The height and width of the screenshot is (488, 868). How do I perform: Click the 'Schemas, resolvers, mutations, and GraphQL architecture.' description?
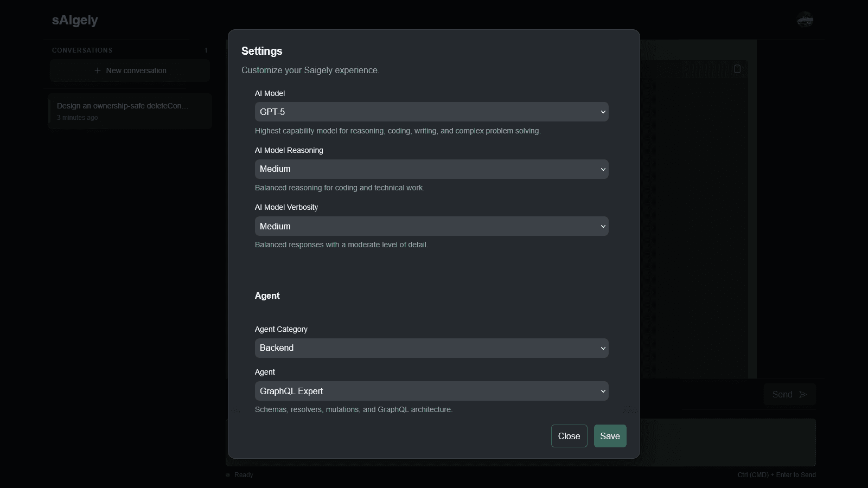(x=354, y=409)
